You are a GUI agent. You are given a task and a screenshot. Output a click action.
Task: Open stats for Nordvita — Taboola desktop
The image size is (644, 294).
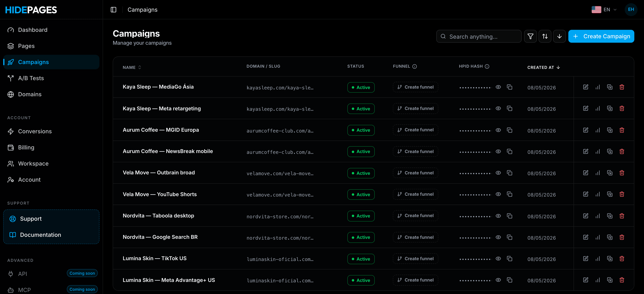pos(598,216)
